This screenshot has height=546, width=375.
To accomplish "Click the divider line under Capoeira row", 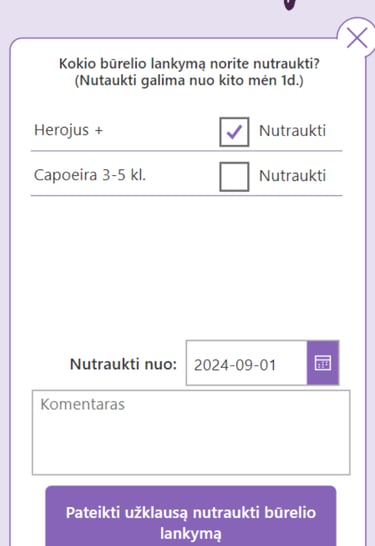I will [x=187, y=195].
